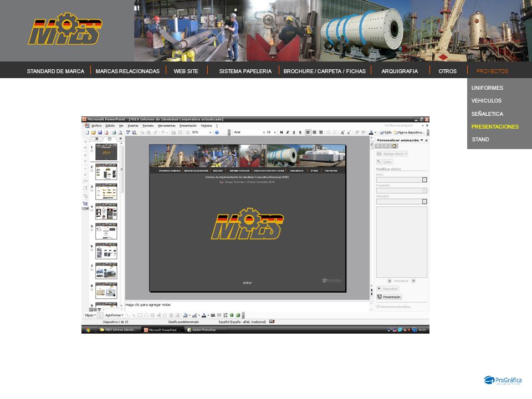Toggle Vista previa automática checkbox
Viewport: 532px width, 399px height.
point(377,306)
